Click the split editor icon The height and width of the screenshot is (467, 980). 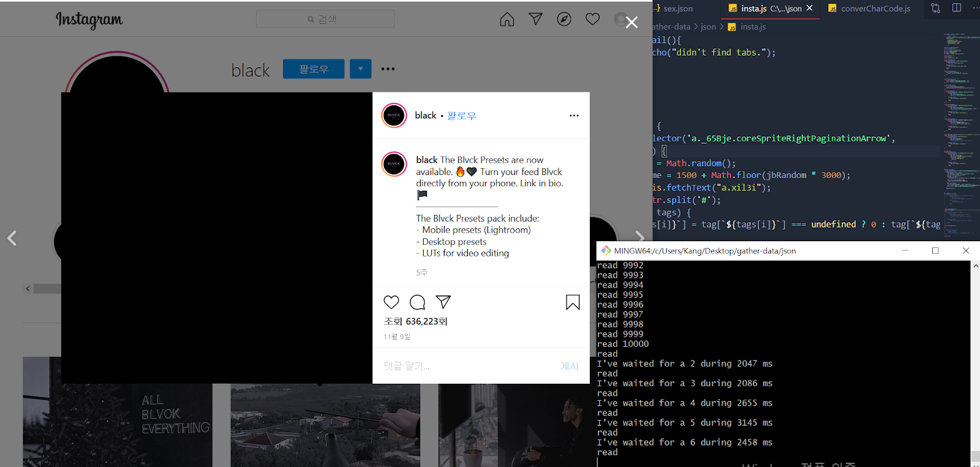point(957,8)
